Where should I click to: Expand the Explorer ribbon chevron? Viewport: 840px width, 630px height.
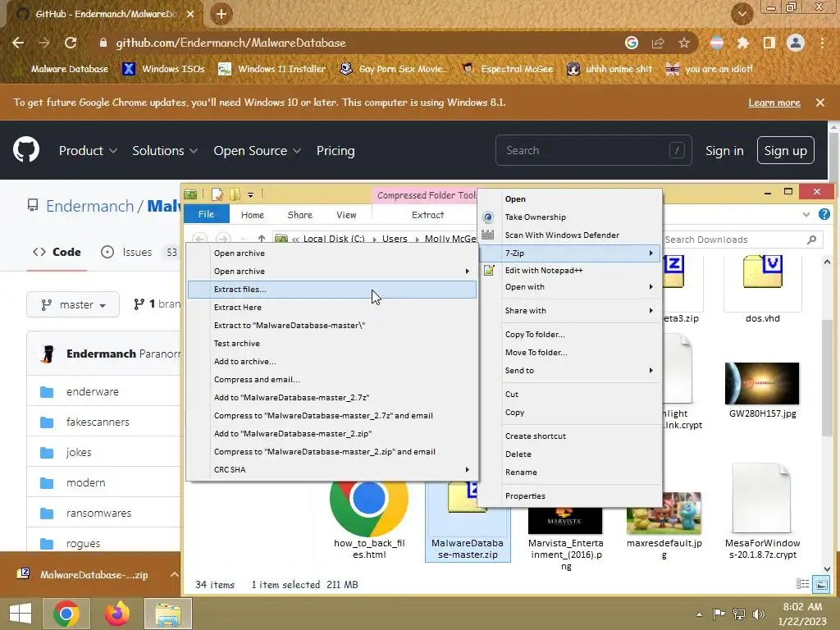pyautogui.click(x=806, y=214)
